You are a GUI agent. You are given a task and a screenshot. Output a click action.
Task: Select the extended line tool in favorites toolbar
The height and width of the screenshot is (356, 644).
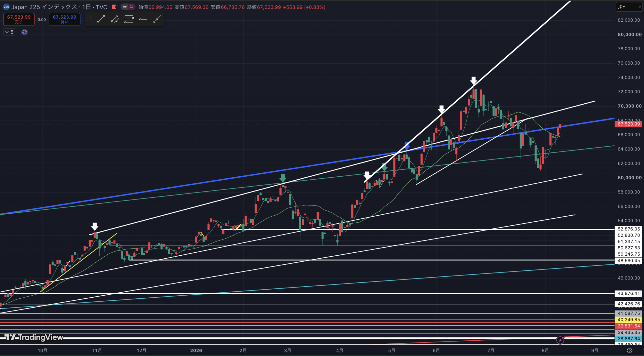[157, 19]
